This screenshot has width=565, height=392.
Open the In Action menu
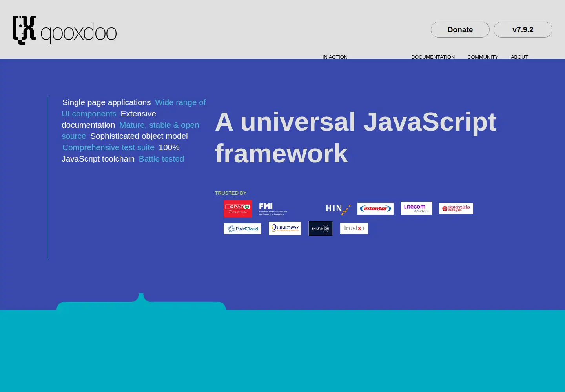click(x=335, y=57)
